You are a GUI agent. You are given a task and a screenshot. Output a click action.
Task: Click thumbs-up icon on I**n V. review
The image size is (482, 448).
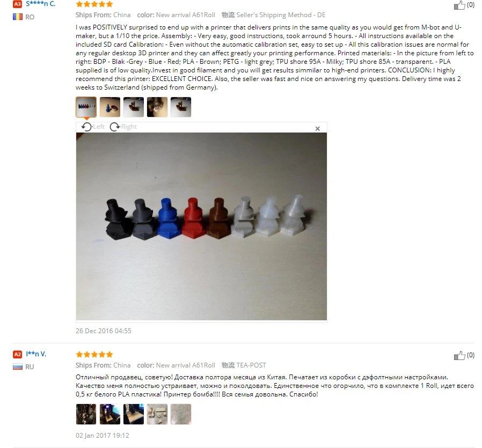tap(459, 356)
